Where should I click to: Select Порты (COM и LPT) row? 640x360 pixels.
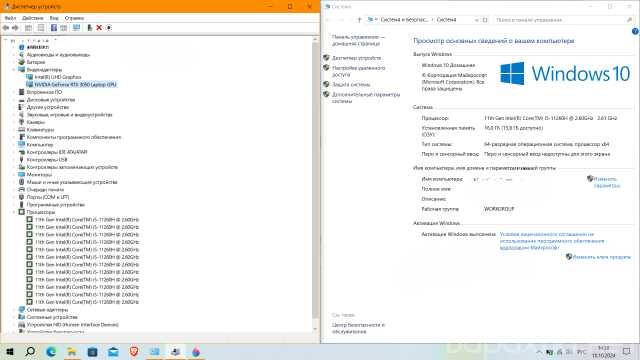pyautogui.click(x=48, y=197)
